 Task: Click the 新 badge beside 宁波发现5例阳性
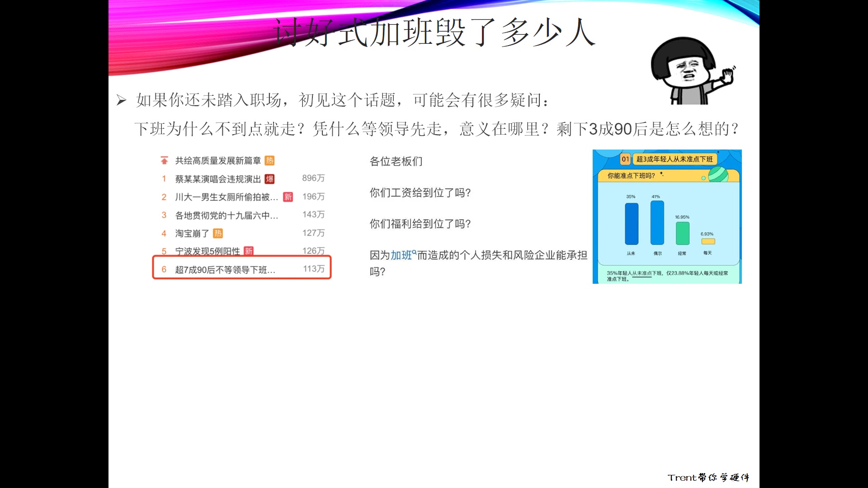click(x=249, y=251)
